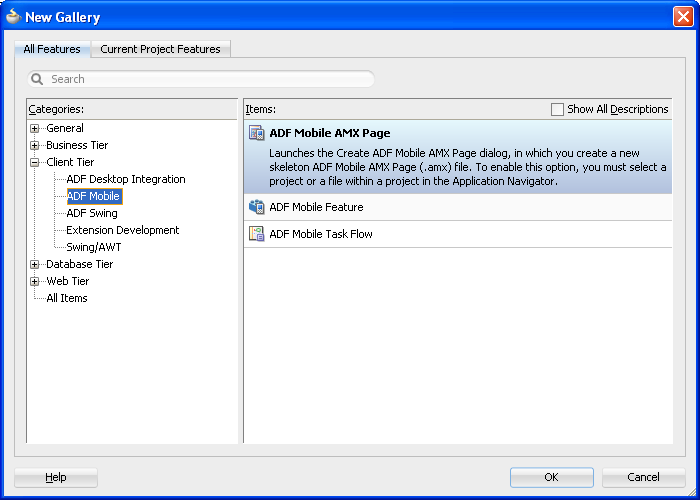The height and width of the screenshot is (500, 700).
Task: Select the ADF Mobile Task Flow item
Action: click(x=458, y=234)
